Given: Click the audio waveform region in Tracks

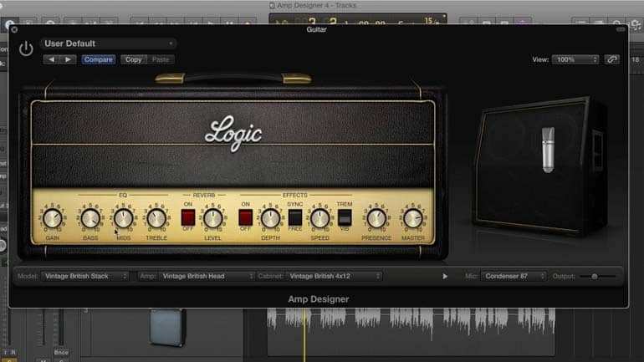Looking at the screenshot, I should tap(411, 332).
